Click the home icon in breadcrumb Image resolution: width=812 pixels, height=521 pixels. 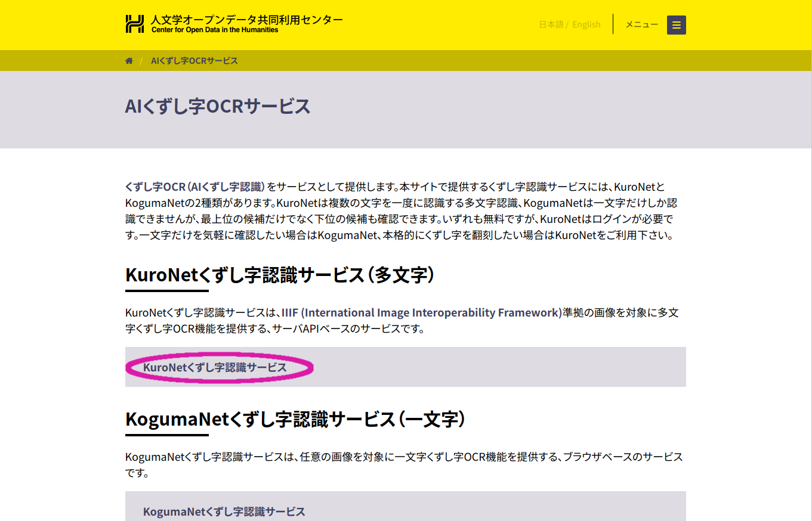tap(129, 61)
